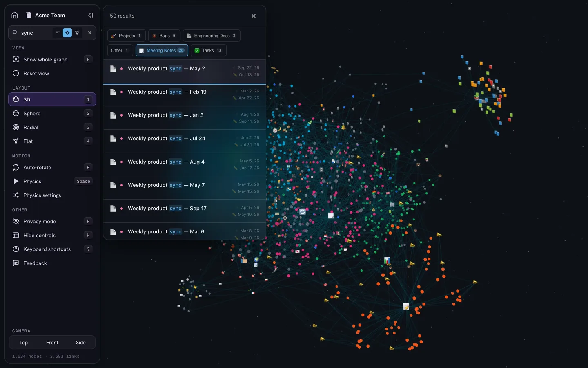Filter results by Bugs
This screenshot has height=368, width=588.
point(164,36)
